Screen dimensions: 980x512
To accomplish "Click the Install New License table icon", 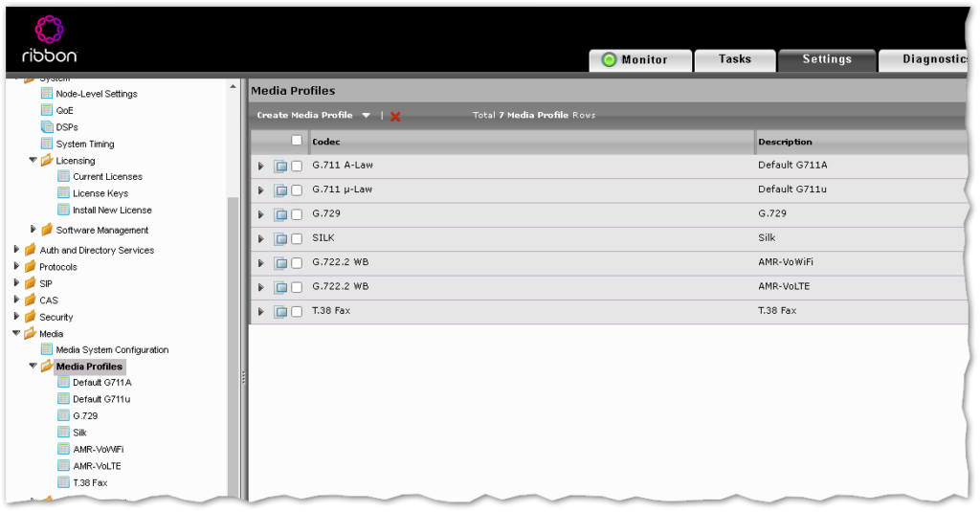I will point(64,210).
